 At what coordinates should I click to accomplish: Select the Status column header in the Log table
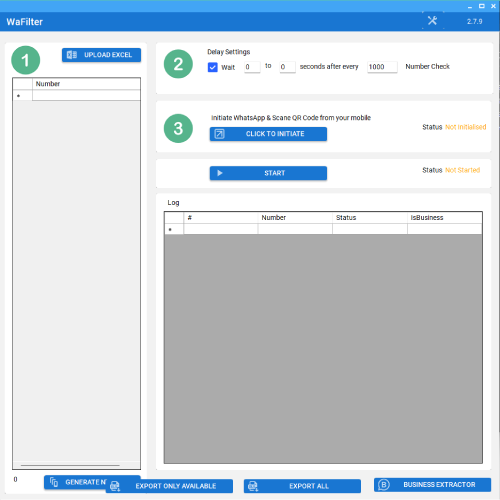(x=370, y=218)
